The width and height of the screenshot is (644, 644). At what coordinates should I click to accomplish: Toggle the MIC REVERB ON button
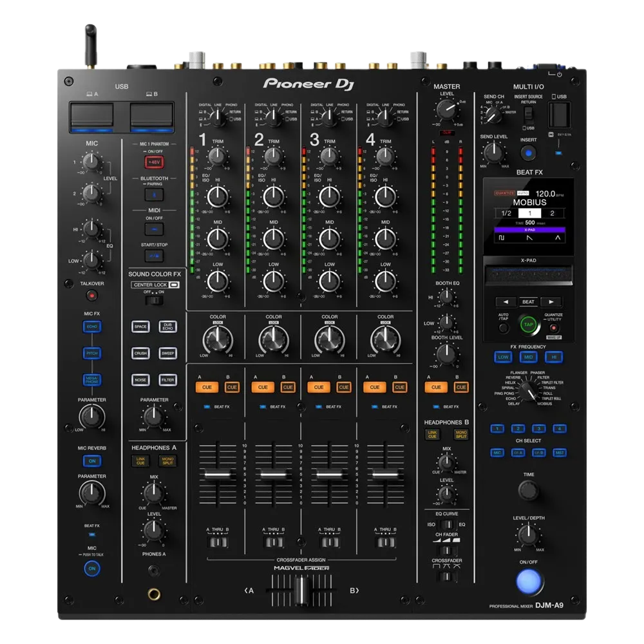pos(91,461)
